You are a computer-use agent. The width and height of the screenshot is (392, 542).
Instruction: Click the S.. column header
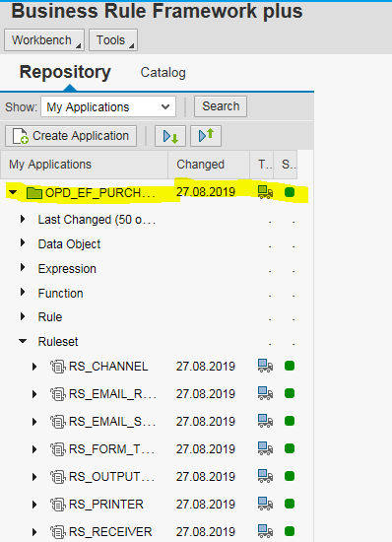pyautogui.click(x=286, y=165)
